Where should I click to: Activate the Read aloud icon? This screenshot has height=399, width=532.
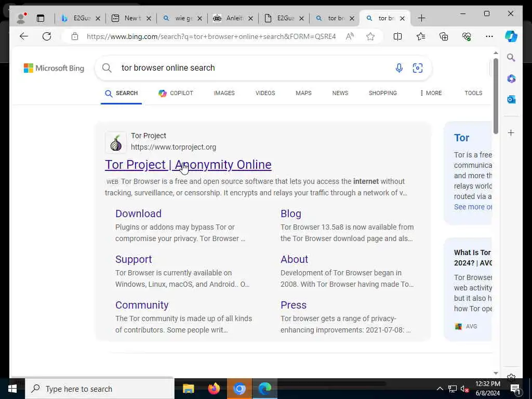click(x=350, y=36)
